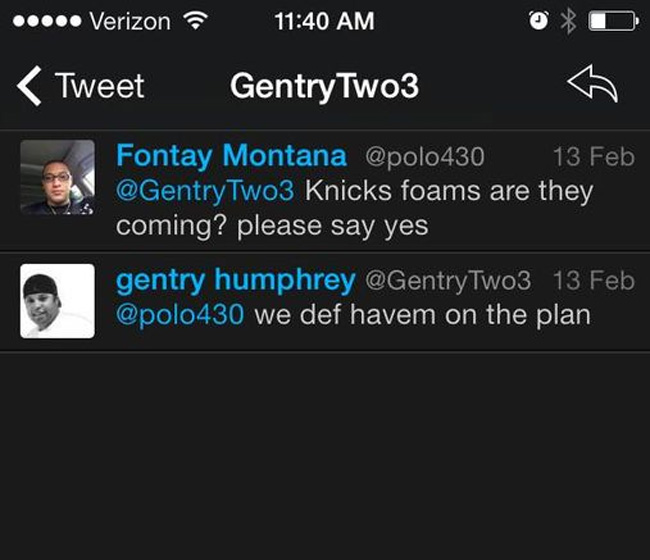Open gentry humphrey's profile name link

(x=236, y=280)
